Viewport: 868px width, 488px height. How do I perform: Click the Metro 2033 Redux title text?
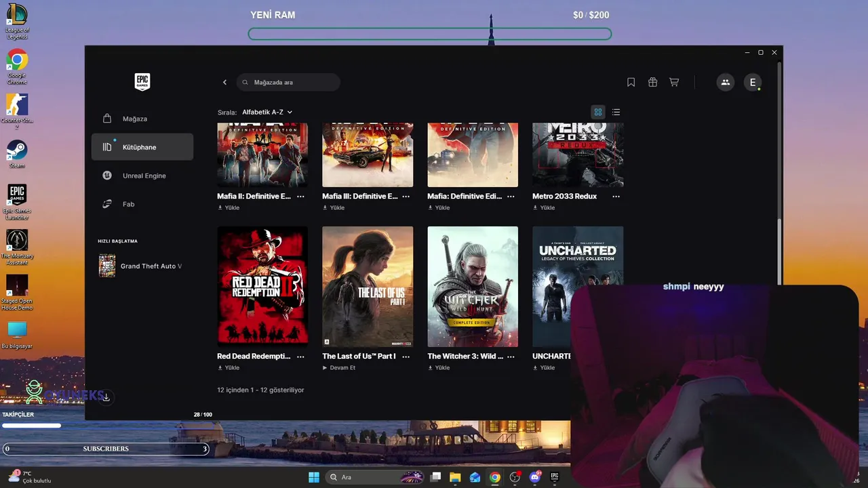pos(565,197)
